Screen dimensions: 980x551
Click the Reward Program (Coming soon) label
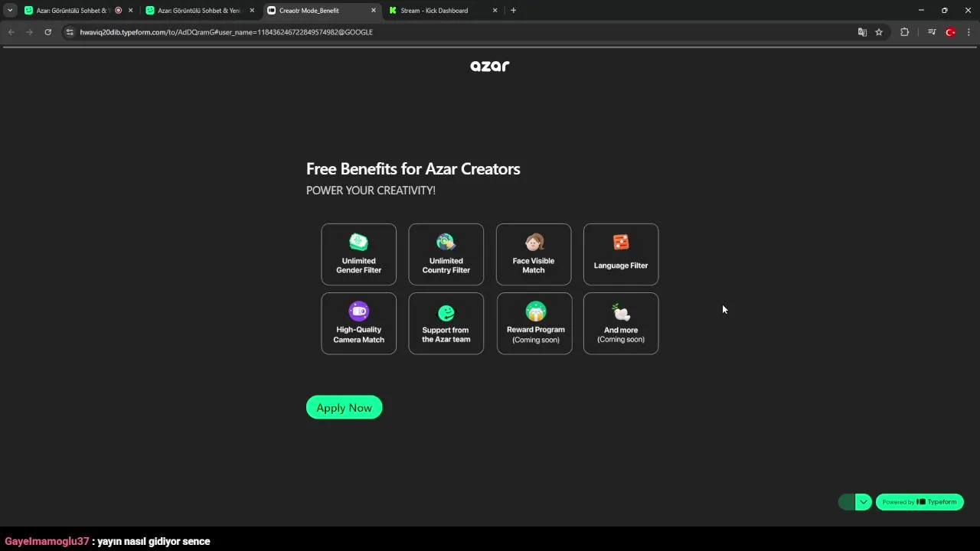coord(536,334)
